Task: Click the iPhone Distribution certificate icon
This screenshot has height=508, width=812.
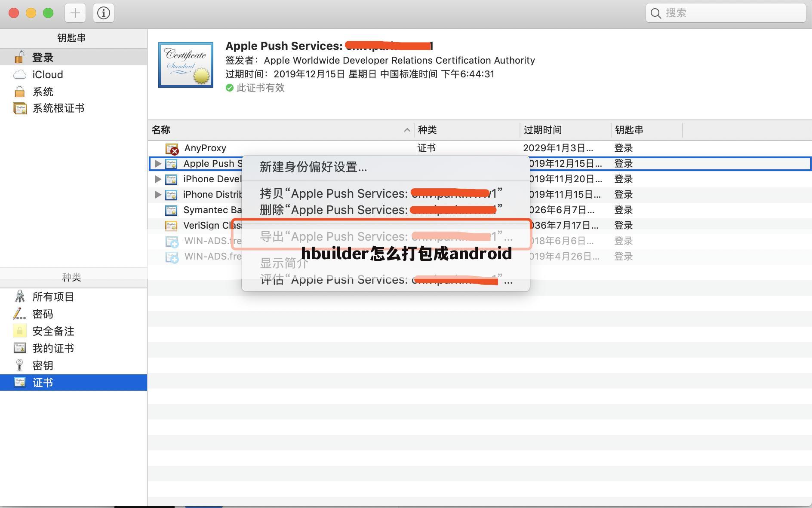Action: (x=171, y=195)
